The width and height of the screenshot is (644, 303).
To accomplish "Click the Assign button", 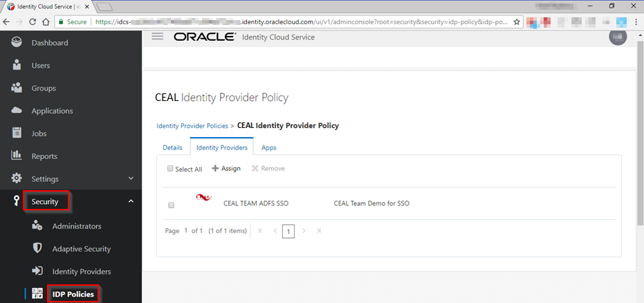I will pos(226,168).
